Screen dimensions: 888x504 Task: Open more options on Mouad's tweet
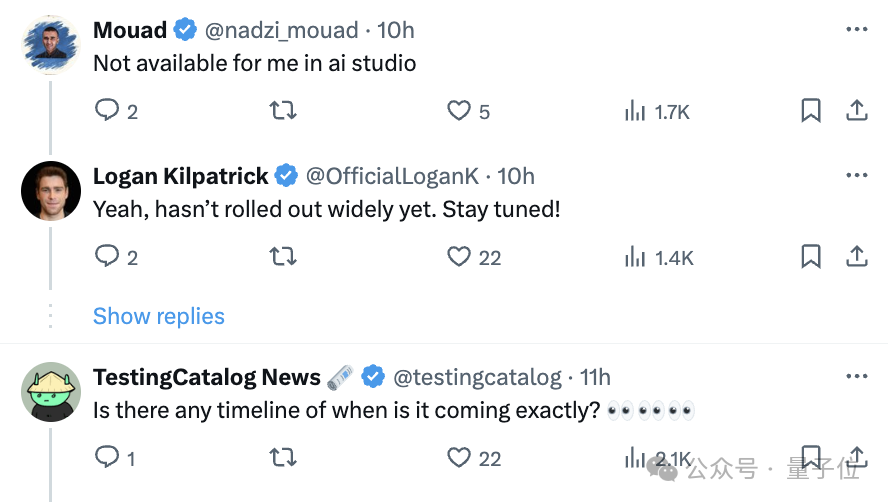pyautogui.click(x=857, y=29)
